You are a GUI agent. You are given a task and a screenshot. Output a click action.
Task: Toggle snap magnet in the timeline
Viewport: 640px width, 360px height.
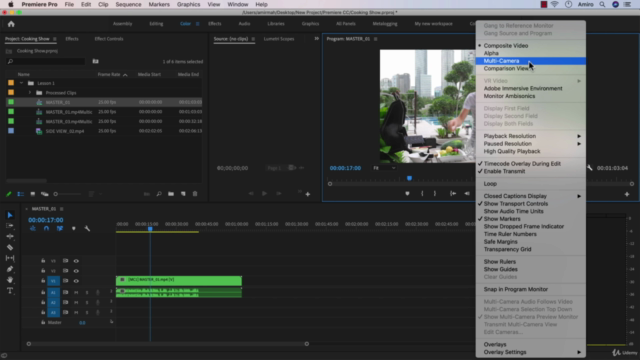(x=46, y=229)
